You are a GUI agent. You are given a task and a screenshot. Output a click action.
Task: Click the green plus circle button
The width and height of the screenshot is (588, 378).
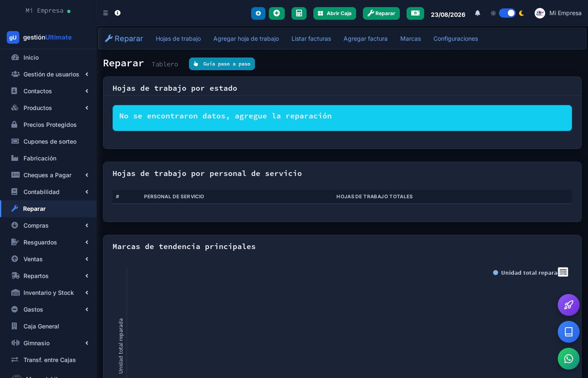[x=277, y=13]
